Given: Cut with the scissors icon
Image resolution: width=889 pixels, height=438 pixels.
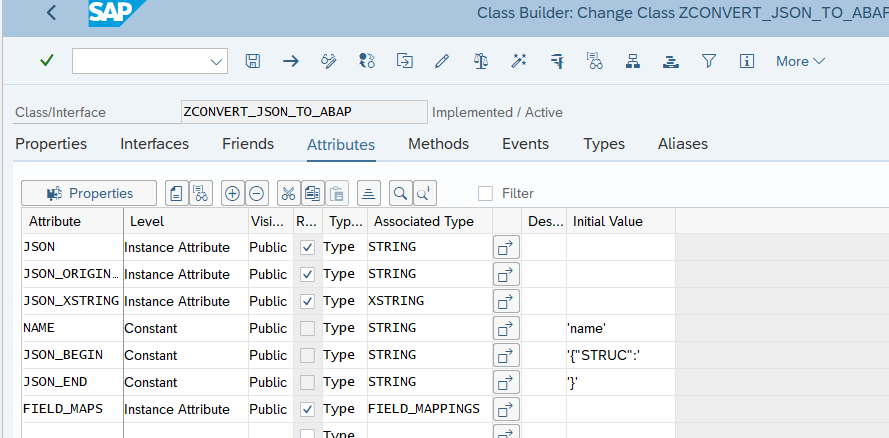Looking at the screenshot, I should click(x=288, y=194).
